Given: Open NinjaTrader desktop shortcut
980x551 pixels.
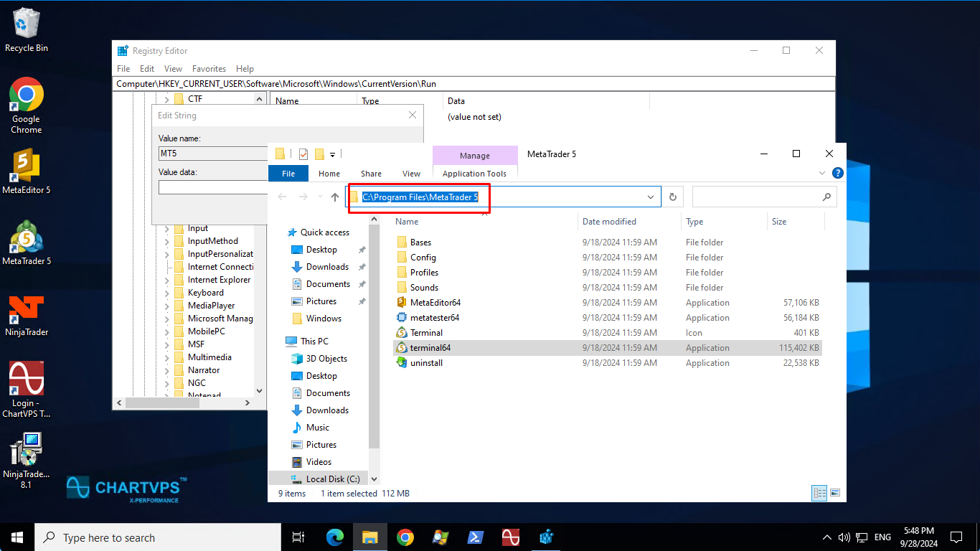Looking at the screenshot, I should [27, 316].
